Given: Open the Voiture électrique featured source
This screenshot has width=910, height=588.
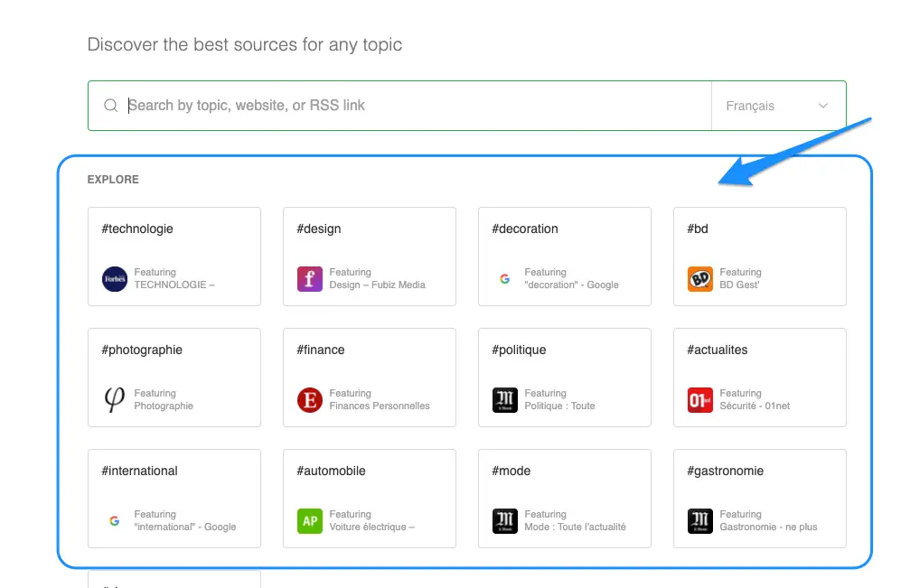Looking at the screenshot, I should coord(371,527).
